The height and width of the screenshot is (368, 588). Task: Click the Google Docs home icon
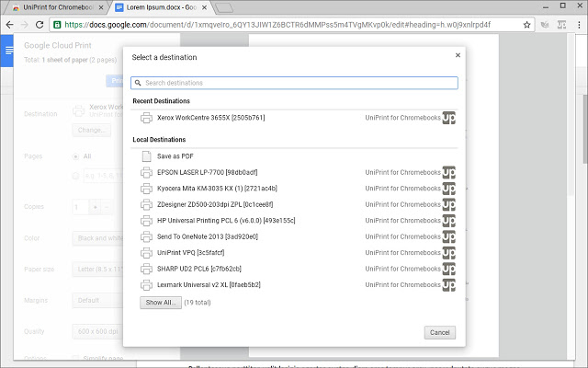(x=8, y=51)
